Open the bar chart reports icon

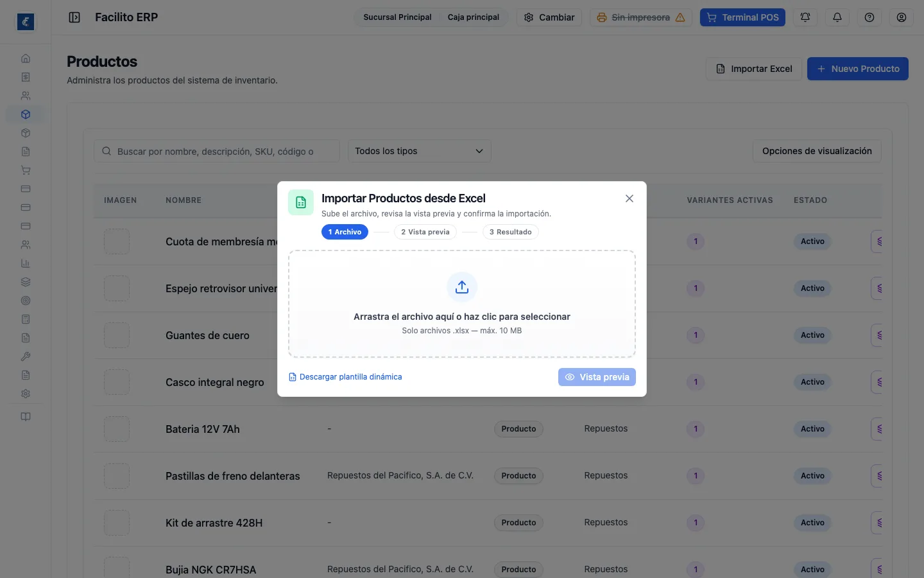[x=26, y=263]
